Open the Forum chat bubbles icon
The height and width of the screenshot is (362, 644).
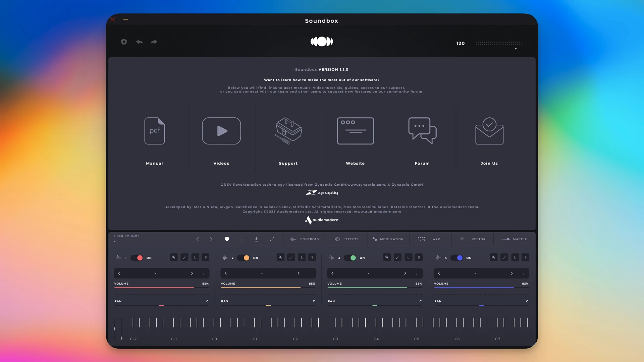422,131
